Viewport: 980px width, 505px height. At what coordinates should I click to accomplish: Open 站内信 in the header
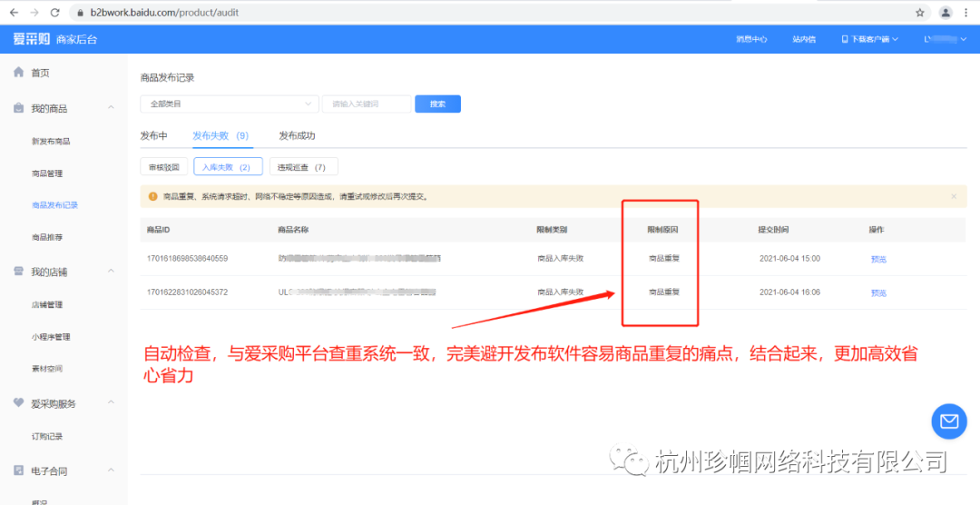(x=804, y=39)
